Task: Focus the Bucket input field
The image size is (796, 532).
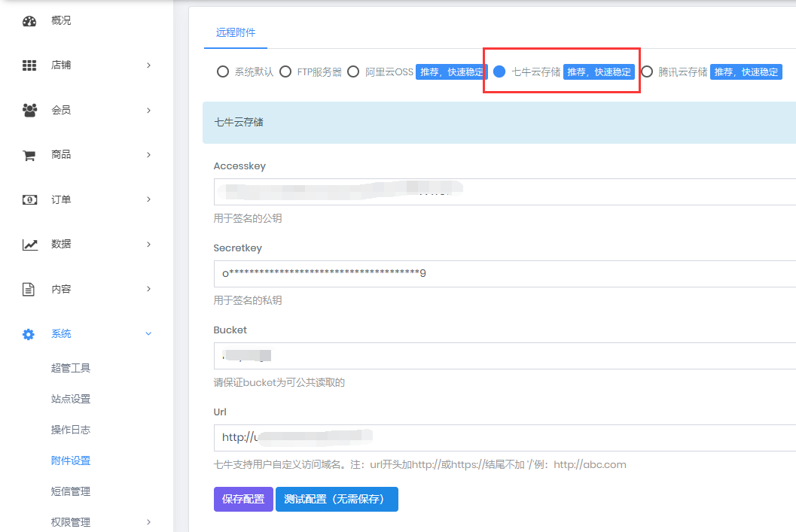Action: (x=505, y=355)
